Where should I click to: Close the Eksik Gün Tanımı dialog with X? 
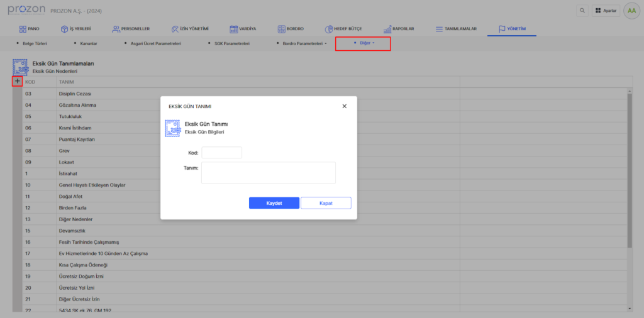[344, 106]
